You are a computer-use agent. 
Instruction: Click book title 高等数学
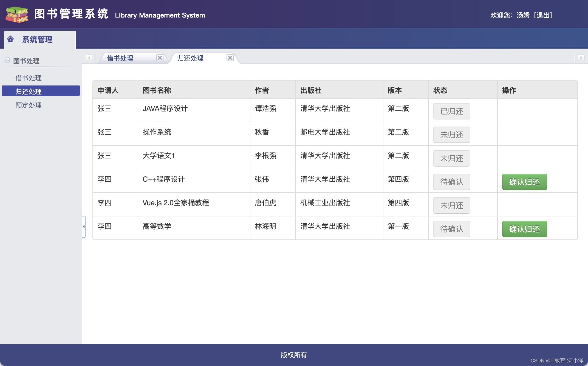point(157,226)
